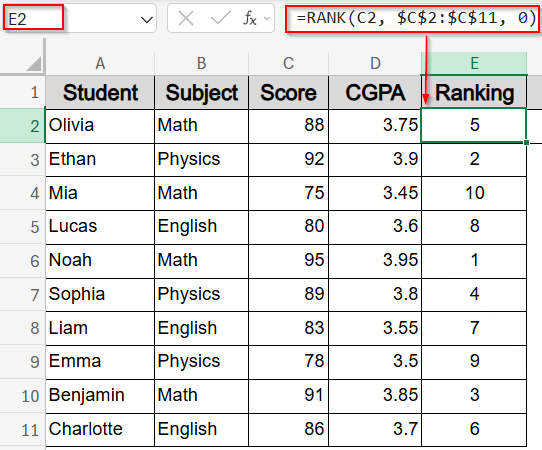542x450 pixels.
Task: Click Emma's subject cell Physics
Action: pos(202,362)
